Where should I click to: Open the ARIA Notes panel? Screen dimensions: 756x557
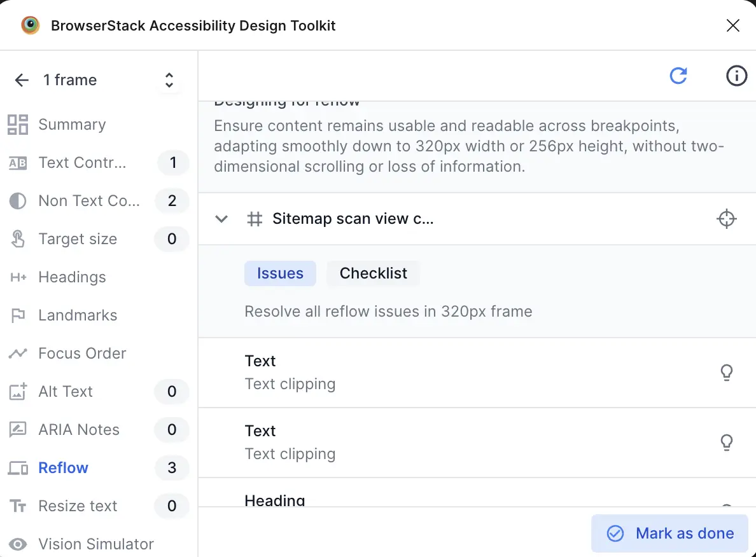click(x=80, y=430)
